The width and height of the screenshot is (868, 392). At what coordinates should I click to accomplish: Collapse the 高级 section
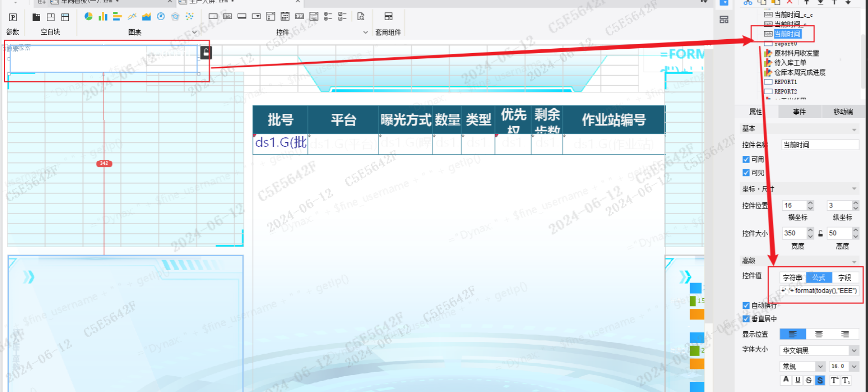coord(854,261)
